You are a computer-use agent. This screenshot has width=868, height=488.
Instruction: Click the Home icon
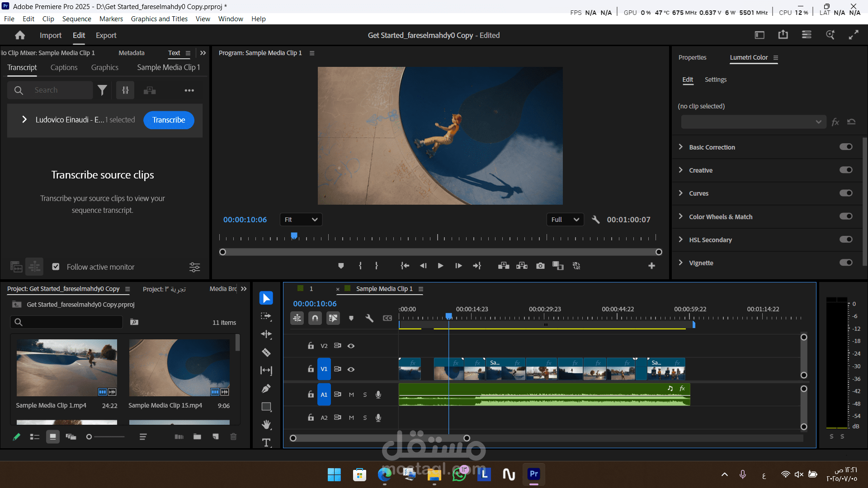click(20, 35)
